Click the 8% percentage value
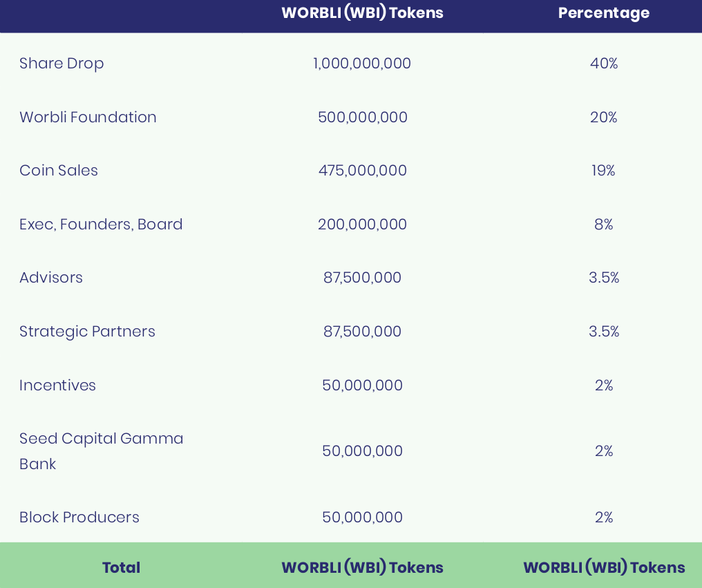Image resolution: width=702 pixels, height=588 pixels. [x=603, y=224]
